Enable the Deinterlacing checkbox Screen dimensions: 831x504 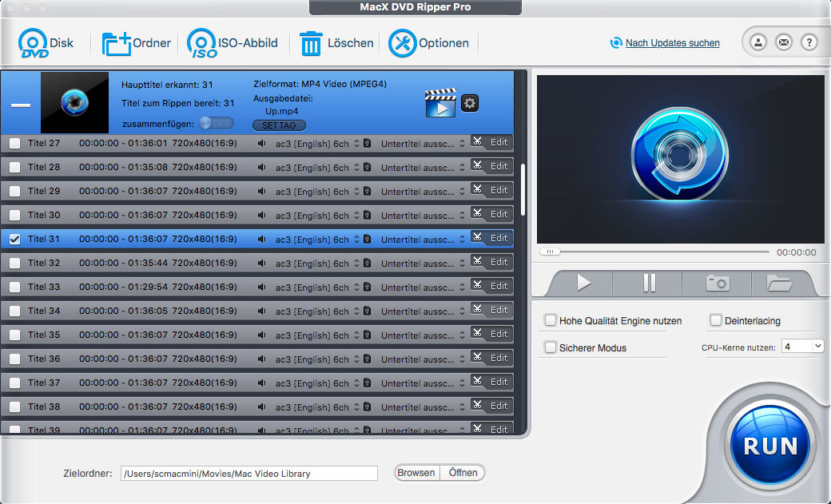[716, 320]
